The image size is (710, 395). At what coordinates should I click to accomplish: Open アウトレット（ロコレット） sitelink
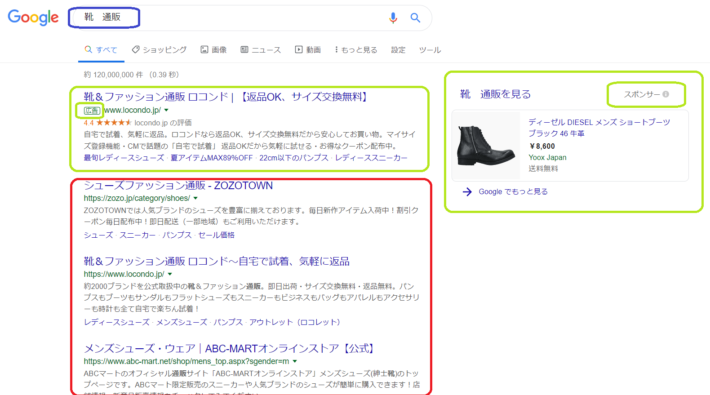(295, 322)
